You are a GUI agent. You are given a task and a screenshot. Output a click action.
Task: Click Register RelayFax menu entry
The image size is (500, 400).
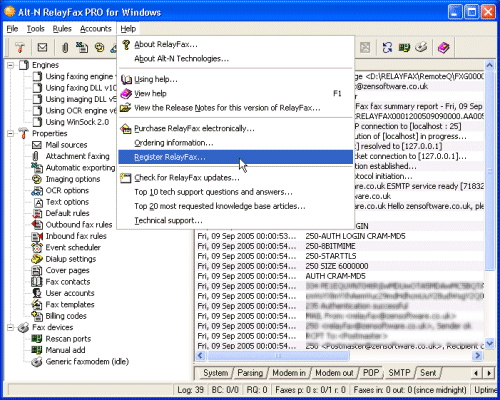click(x=235, y=157)
